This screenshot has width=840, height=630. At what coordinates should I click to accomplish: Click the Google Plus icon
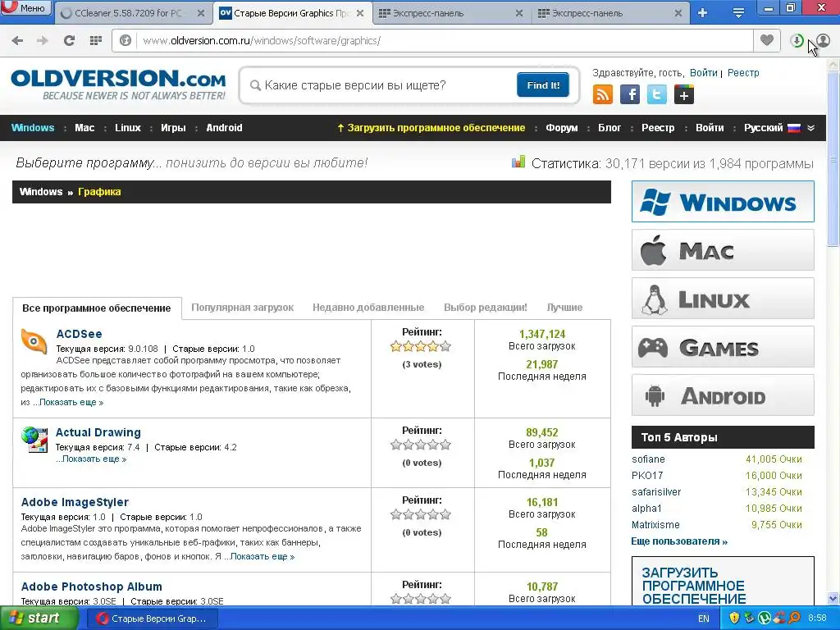(x=684, y=95)
